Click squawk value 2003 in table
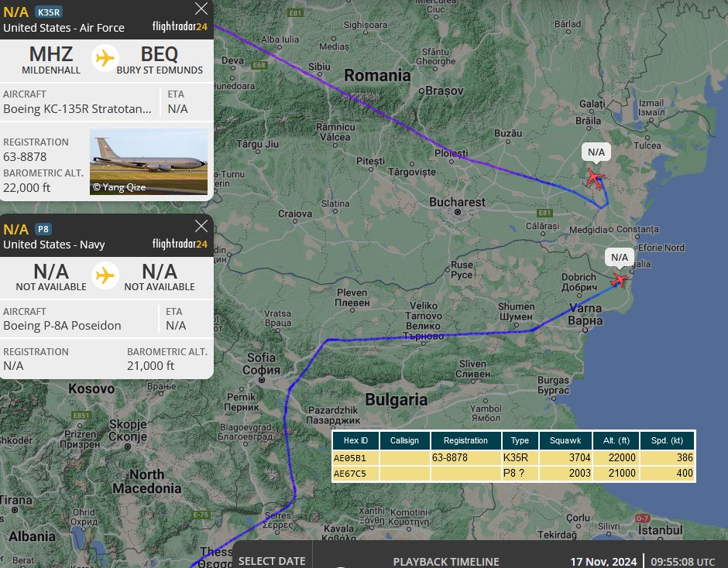 pyautogui.click(x=580, y=474)
